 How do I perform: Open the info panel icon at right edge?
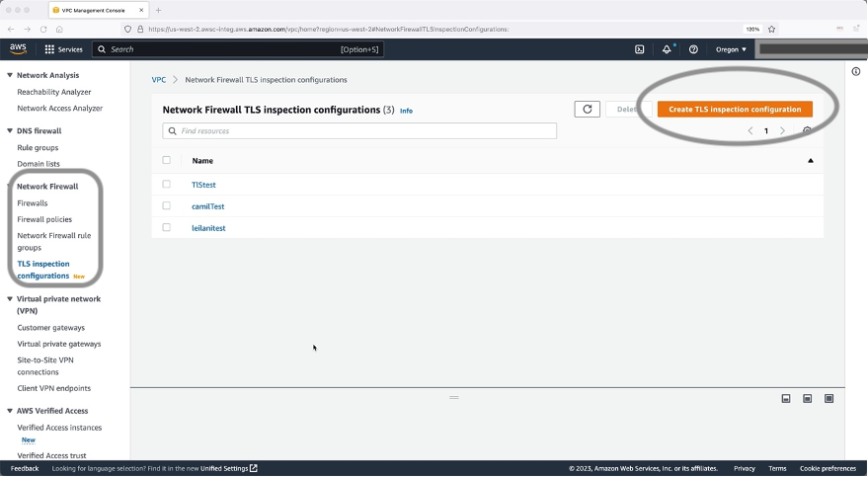856,71
